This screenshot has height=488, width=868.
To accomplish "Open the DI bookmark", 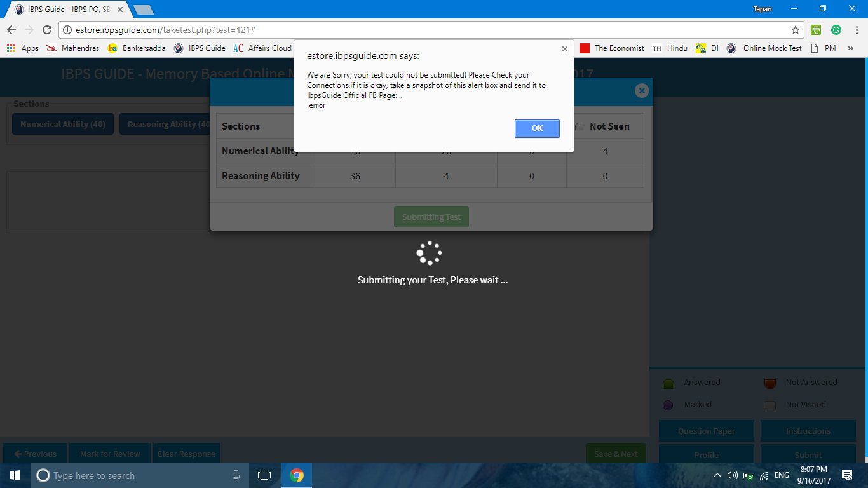I will tap(707, 48).
